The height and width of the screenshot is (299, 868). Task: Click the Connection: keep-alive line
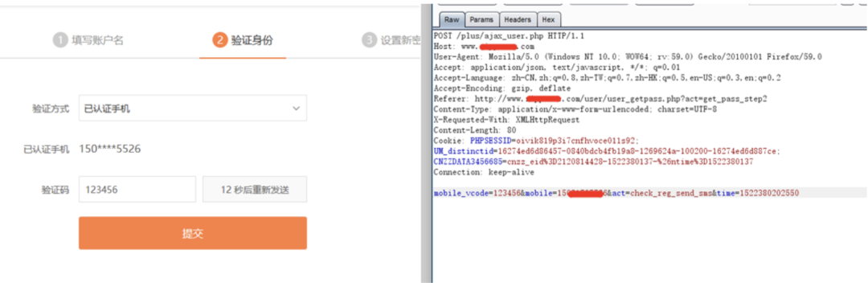pos(484,173)
